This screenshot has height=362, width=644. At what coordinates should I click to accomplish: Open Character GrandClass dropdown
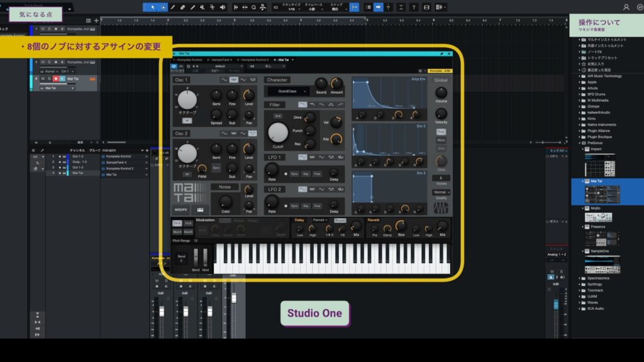(x=288, y=92)
